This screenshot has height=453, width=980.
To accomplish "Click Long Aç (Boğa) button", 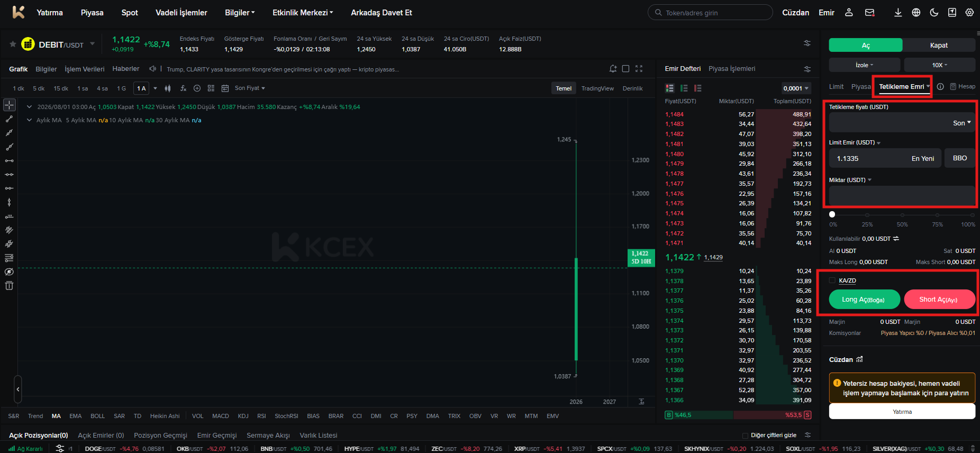I will 864,300.
